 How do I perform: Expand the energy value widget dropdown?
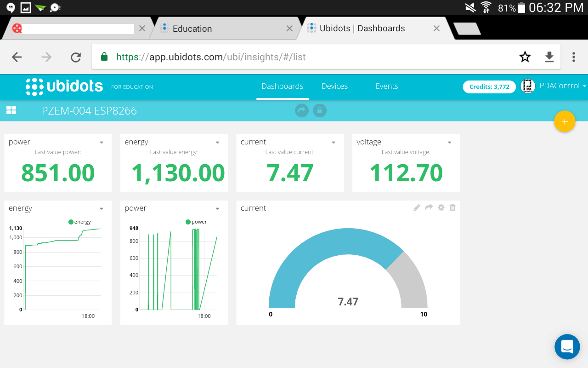pos(218,143)
